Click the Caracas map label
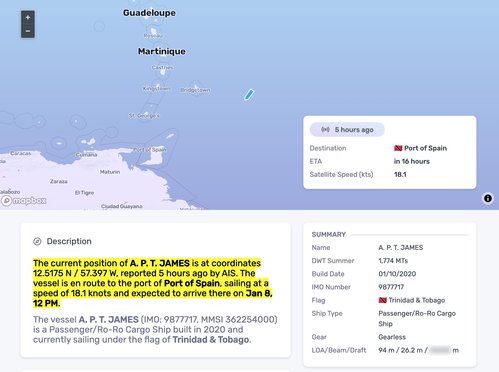The height and width of the screenshot is (372, 499). pos(21,153)
